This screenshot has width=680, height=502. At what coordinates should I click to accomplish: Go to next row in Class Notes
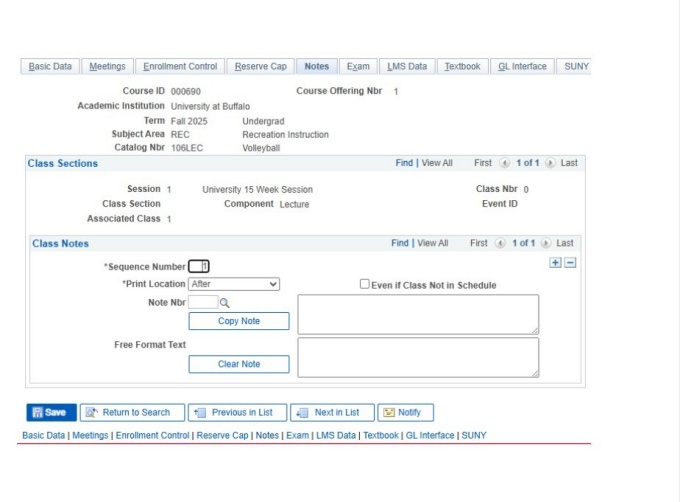click(x=546, y=243)
